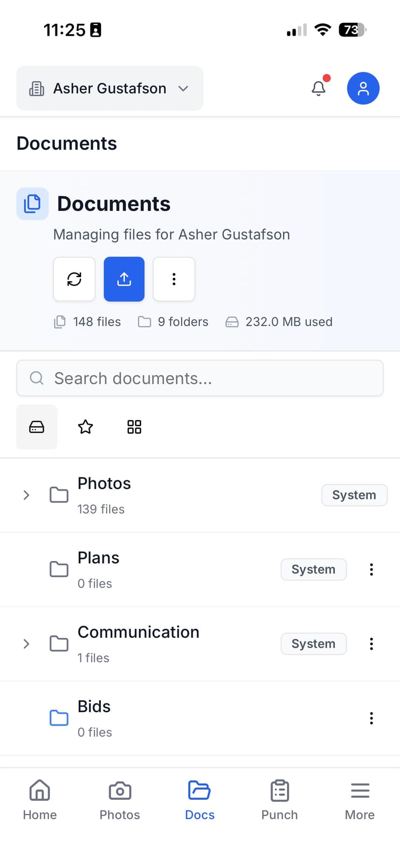Open the notification bell
Viewport: 400px width, 868px height.
pyautogui.click(x=318, y=88)
